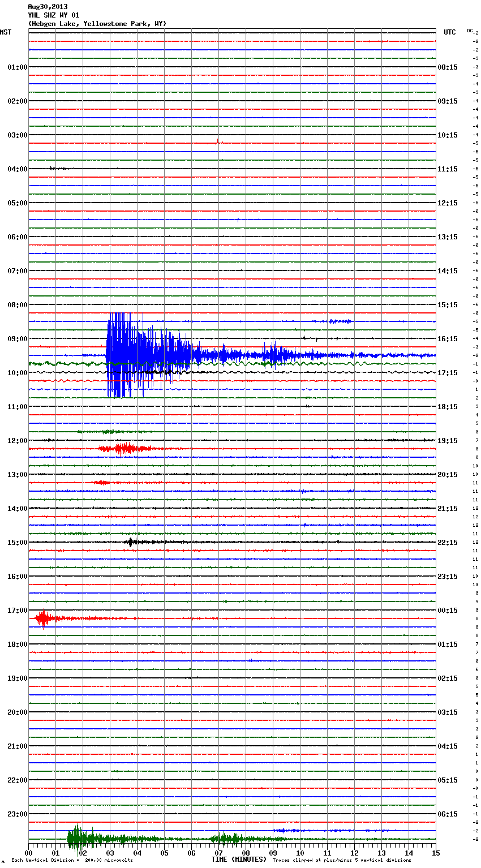Viewport: 481px width, 868px height.
Task: Click the UTC time zone header
Action: (450, 32)
